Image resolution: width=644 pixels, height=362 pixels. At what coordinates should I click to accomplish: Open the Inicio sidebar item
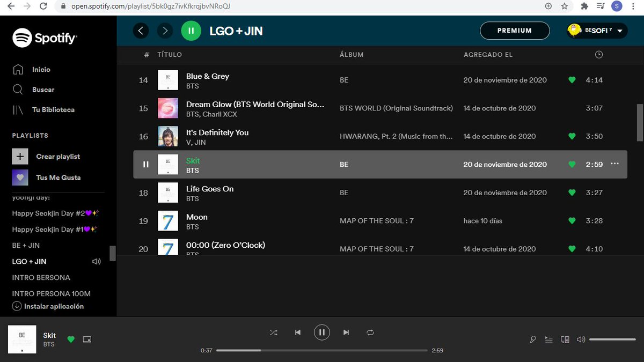(x=41, y=70)
